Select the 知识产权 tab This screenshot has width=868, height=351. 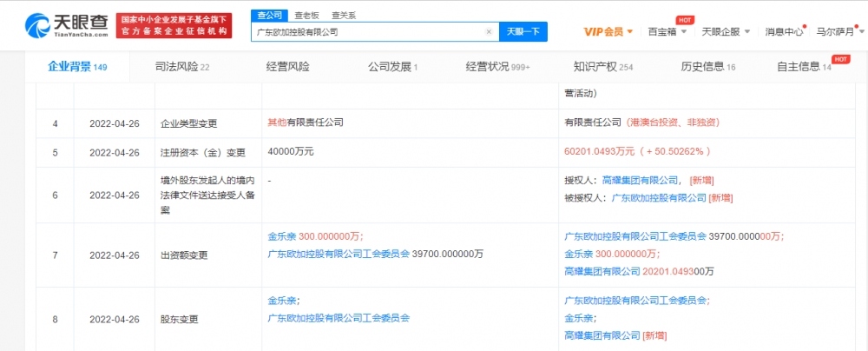coord(603,67)
